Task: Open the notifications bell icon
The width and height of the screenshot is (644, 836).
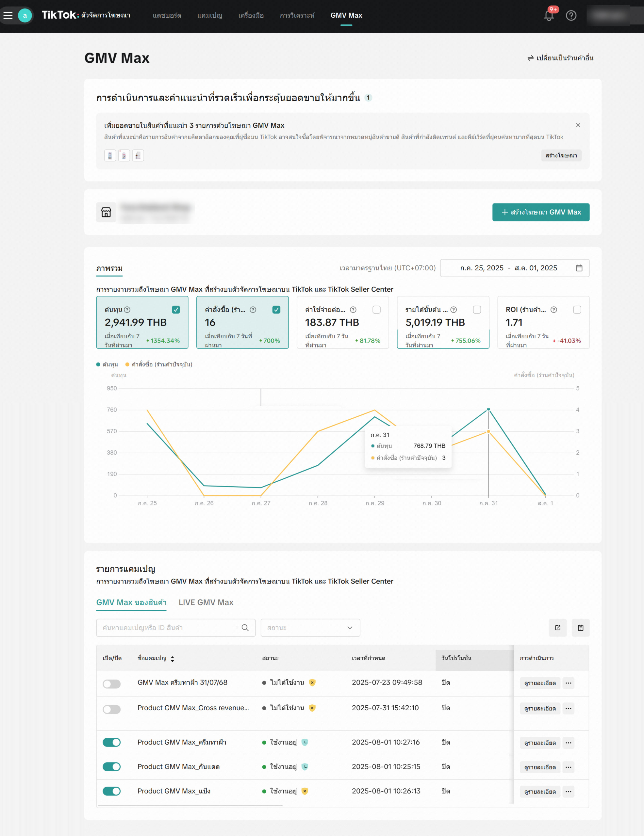Action: coord(549,16)
